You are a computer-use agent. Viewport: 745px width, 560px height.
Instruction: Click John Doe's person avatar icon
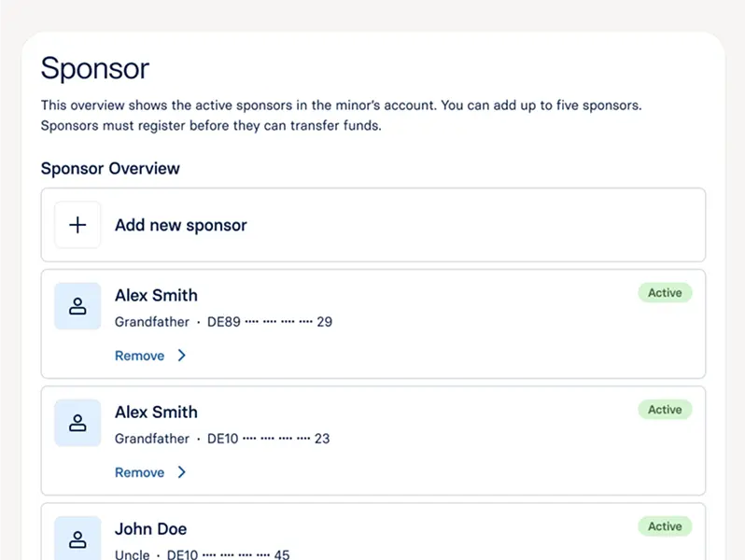coord(77,539)
